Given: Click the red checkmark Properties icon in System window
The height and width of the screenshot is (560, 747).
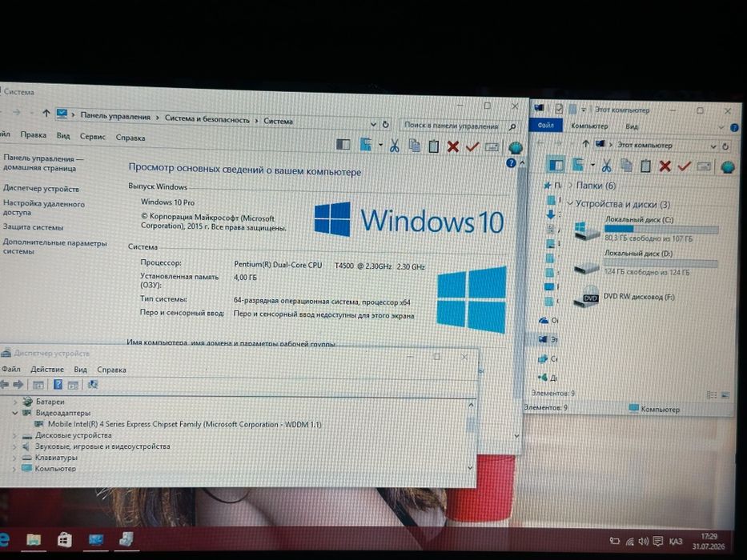Looking at the screenshot, I should click(x=472, y=146).
